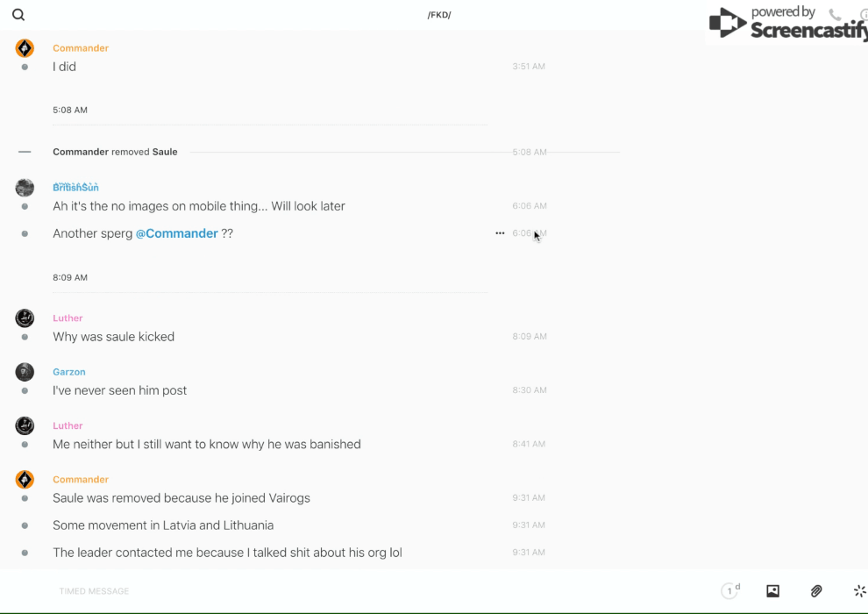Click the @Commander mention link
Image resolution: width=868 pixels, height=614 pixels.
176,233
